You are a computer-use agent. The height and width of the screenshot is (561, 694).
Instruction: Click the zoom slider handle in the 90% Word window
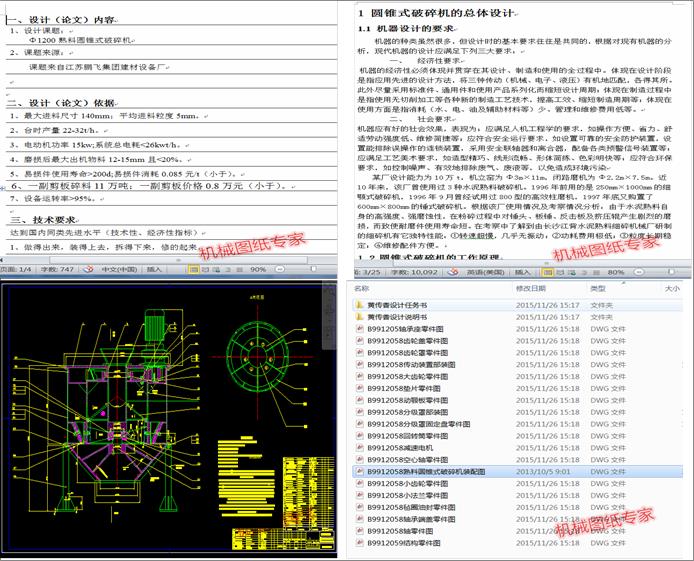313,269
